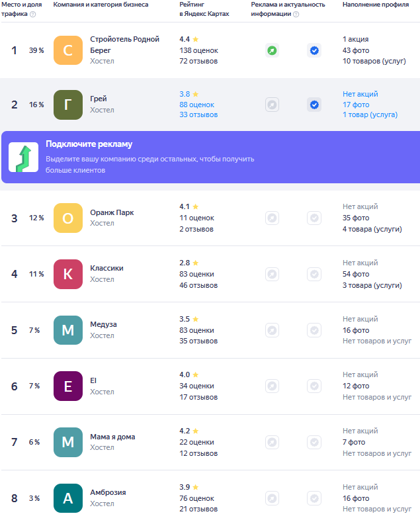Click the gray advertising icon for Амброзия
420x526 pixels.
pyautogui.click(x=272, y=498)
